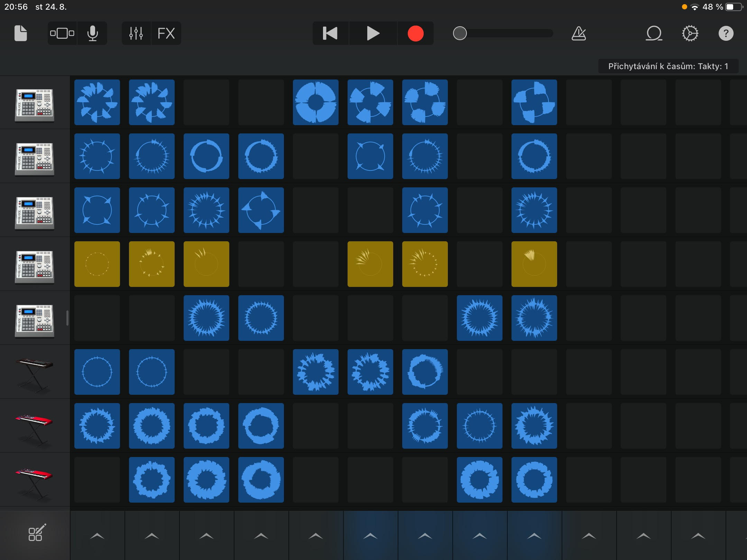Trigger first column using its chevron

point(97,536)
